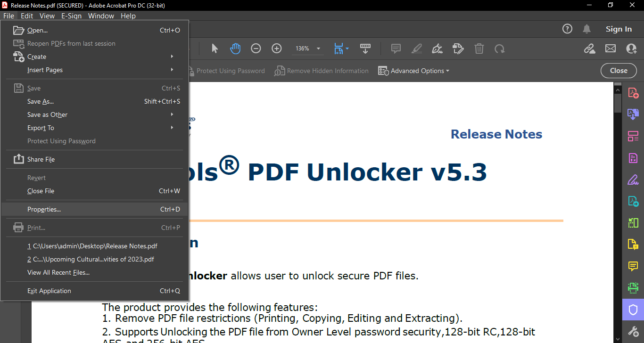The image size is (644, 343).
Task: Expand the Create submenu
Action: coord(94,57)
